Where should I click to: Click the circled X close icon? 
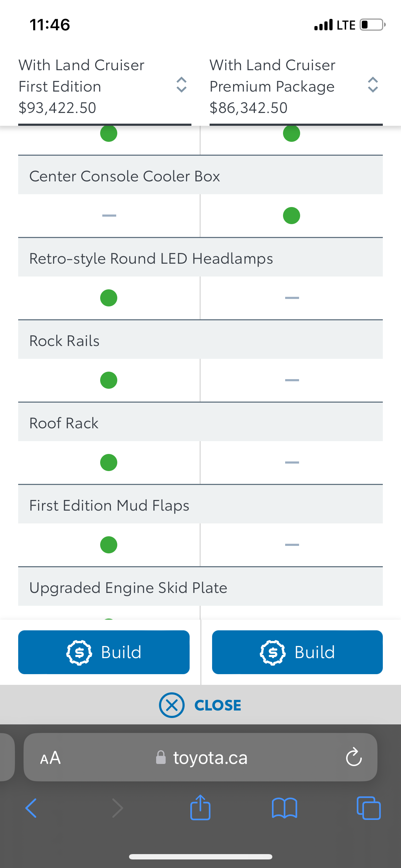172,705
